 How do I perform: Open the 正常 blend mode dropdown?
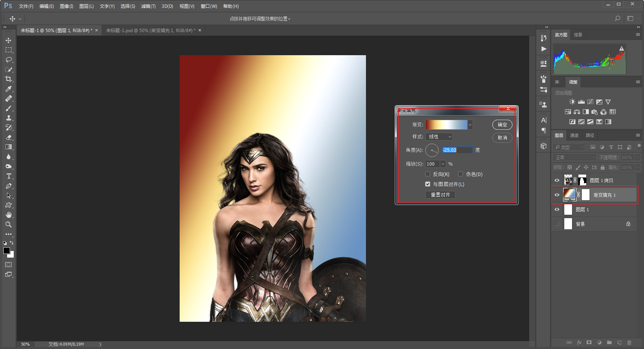575,157
